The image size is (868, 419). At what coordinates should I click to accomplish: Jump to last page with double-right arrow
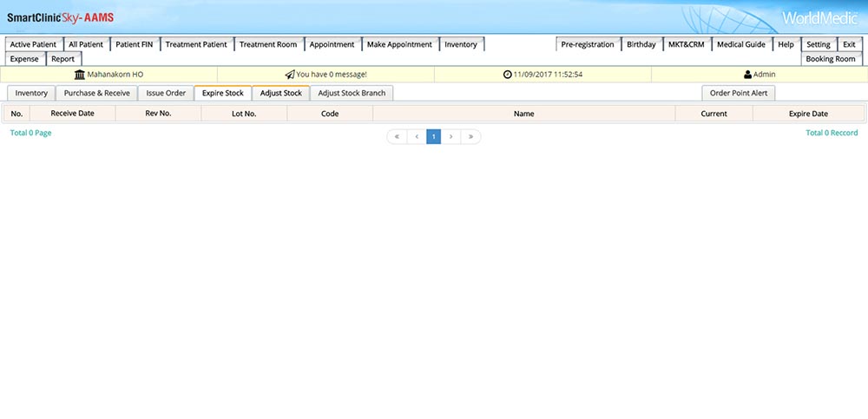coord(470,136)
